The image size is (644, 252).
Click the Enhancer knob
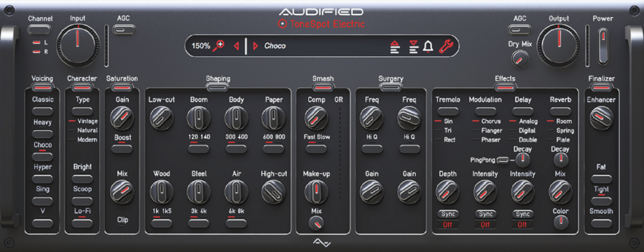pyautogui.click(x=601, y=118)
